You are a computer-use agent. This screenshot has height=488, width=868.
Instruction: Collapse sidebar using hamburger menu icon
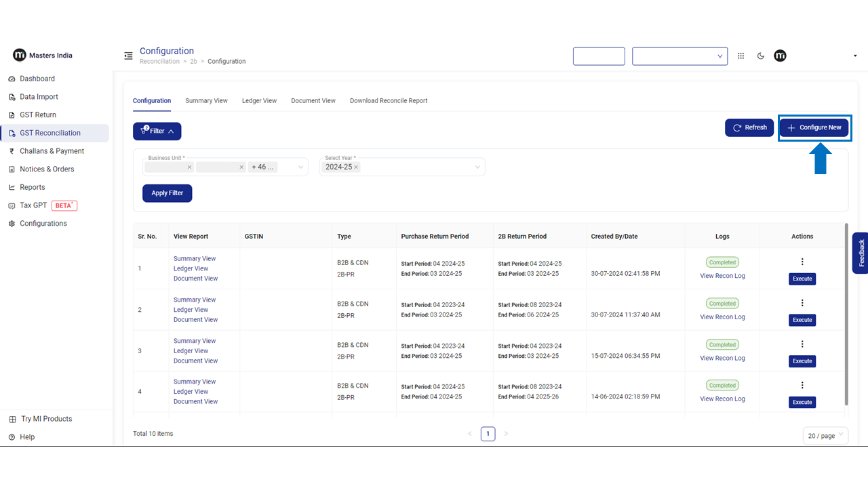click(128, 56)
